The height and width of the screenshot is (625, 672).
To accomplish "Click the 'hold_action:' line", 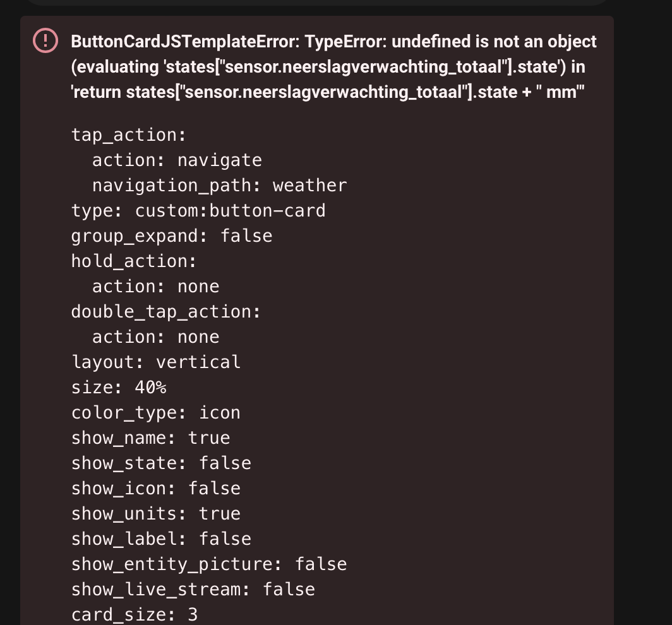I will tap(134, 261).
